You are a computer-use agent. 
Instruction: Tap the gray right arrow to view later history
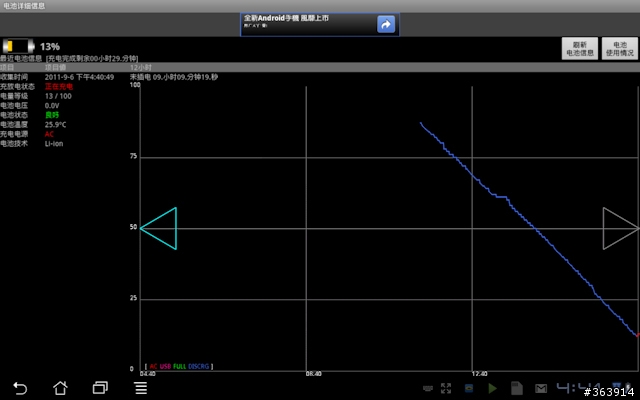[x=620, y=228]
